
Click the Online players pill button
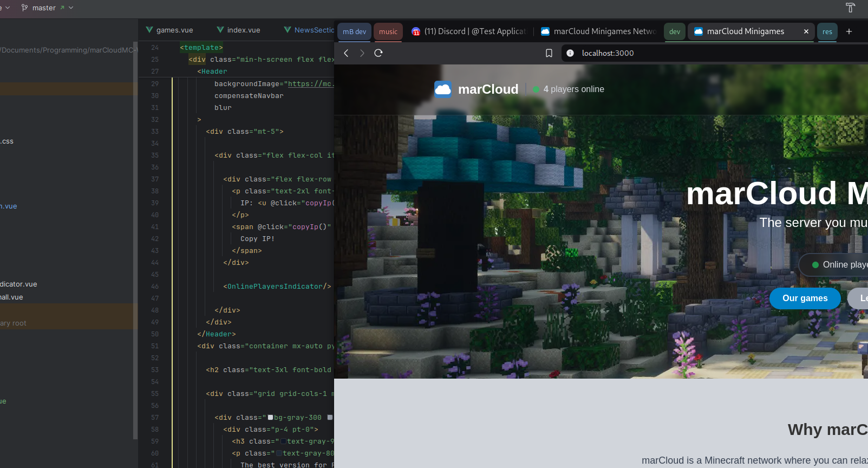coord(834,265)
